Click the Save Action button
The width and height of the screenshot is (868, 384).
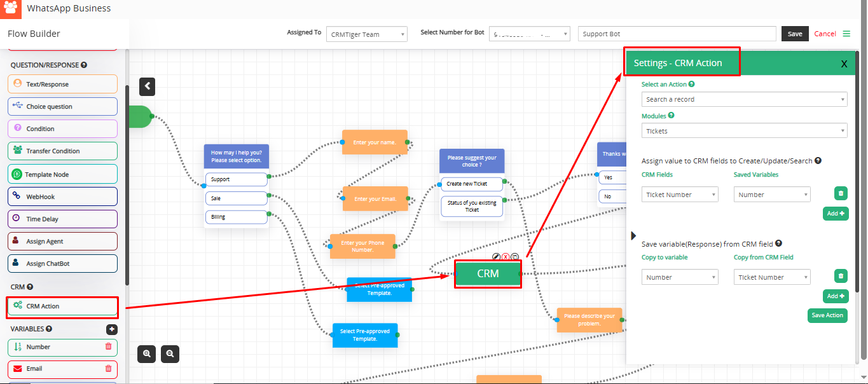point(827,315)
